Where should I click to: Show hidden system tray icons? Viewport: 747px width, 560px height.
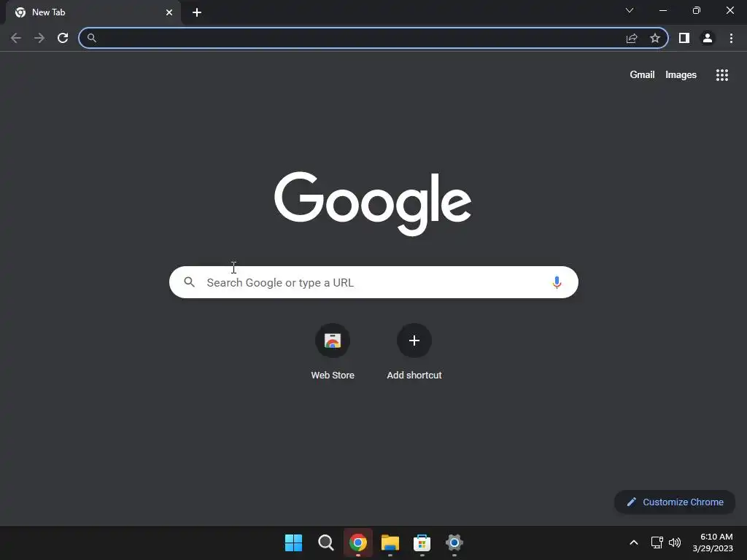(634, 542)
